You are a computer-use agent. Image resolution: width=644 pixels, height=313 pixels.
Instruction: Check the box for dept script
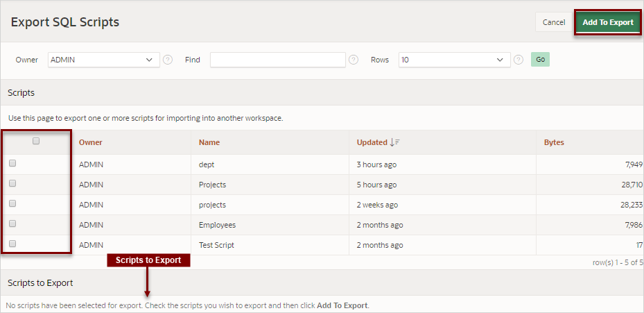coord(12,163)
